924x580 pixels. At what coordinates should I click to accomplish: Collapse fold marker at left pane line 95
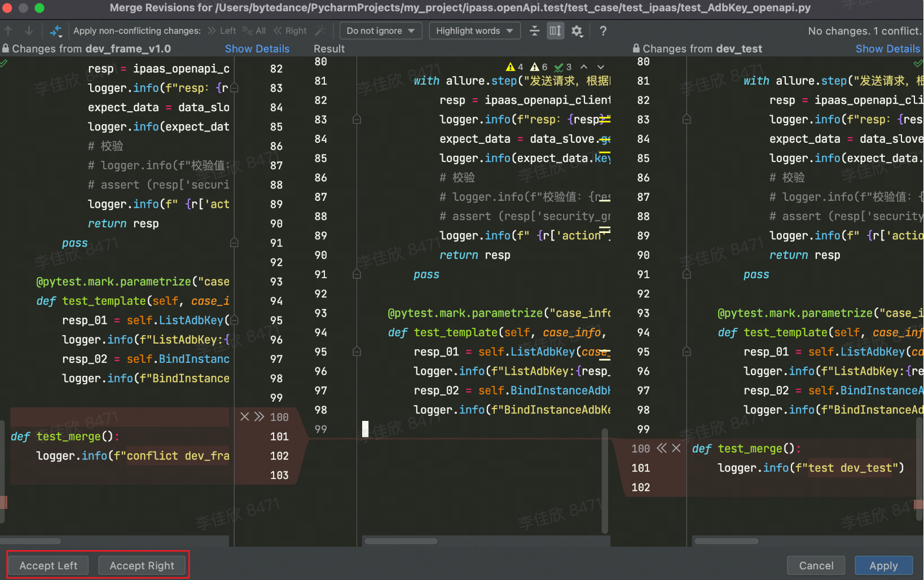(x=234, y=320)
